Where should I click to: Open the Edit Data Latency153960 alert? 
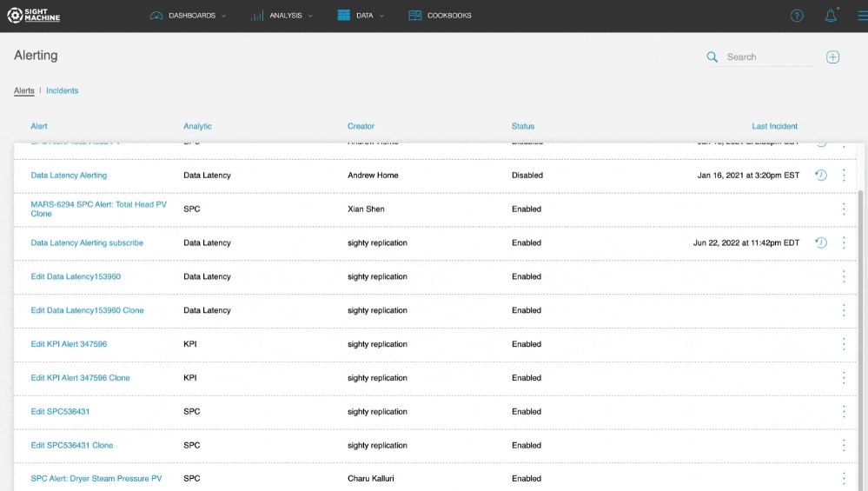coord(76,276)
